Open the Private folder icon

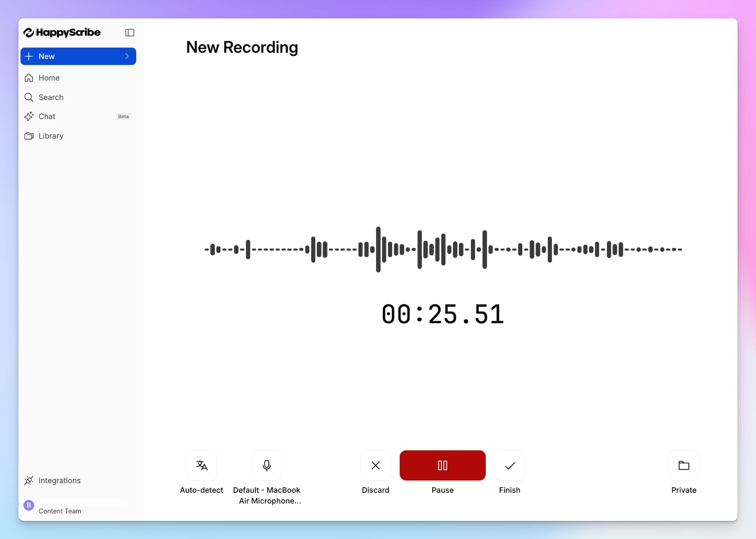(x=684, y=465)
